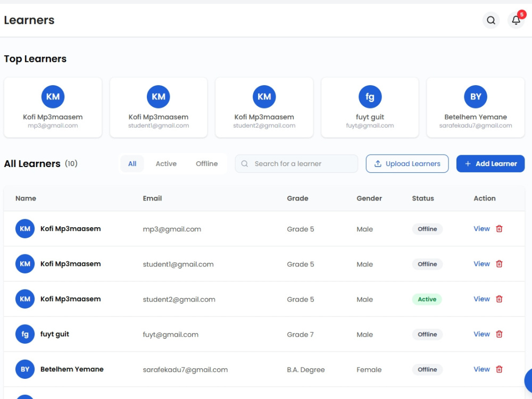Open top learner card fuyt guit
Viewport: 532px width, 399px height.
click(370, 107)
